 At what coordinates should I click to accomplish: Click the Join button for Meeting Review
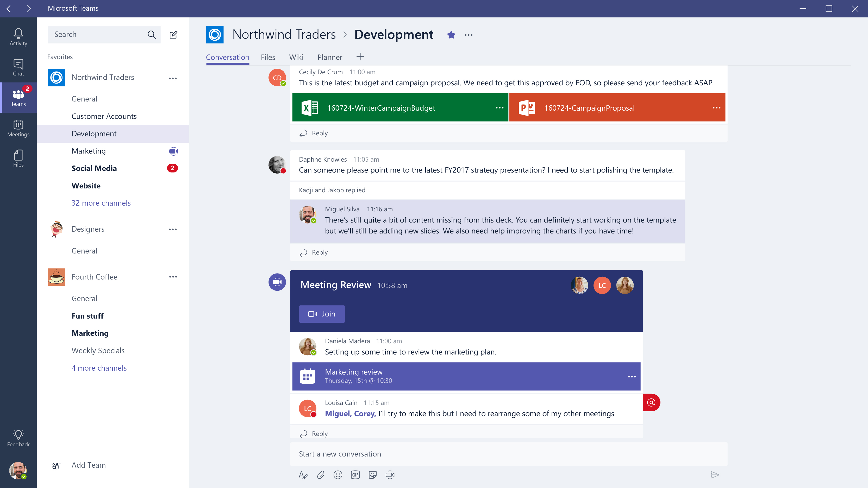(x=321, y=313)
